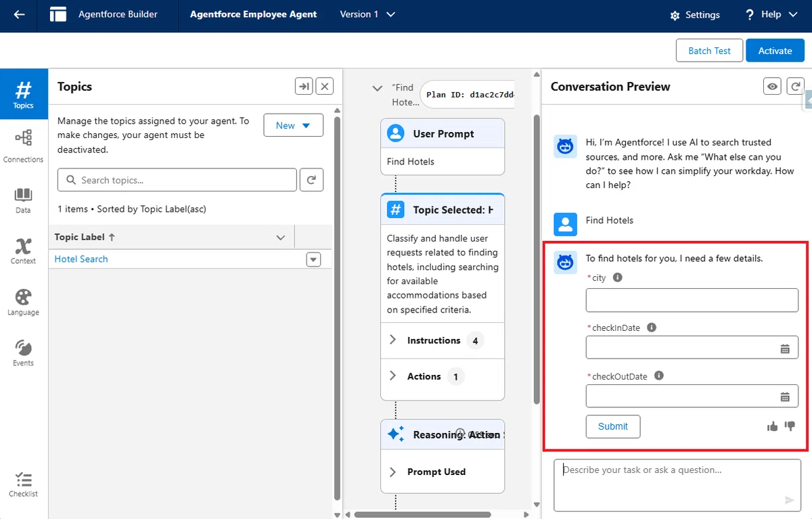Image resolution: width=812 pixels, height=519 pixels.
Task: Collapse the Topics panel with arrow icon
Action: (304, 86)
